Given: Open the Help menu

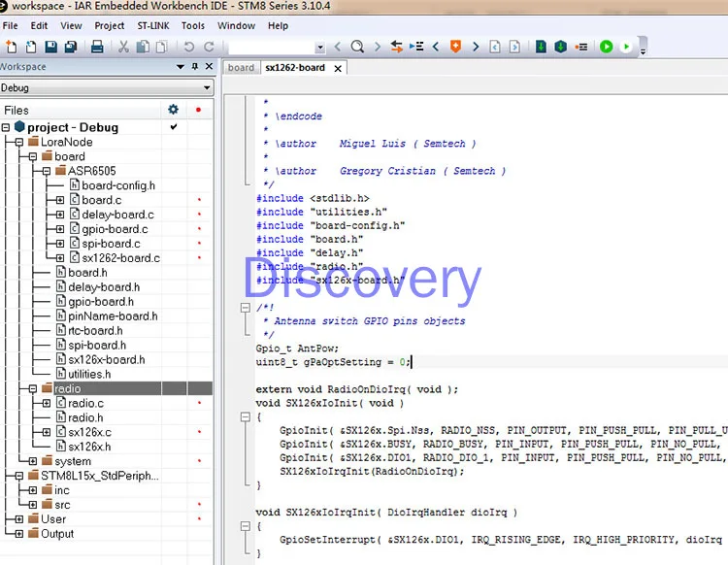Looking at the screenshot, I should tap(278, 25).
